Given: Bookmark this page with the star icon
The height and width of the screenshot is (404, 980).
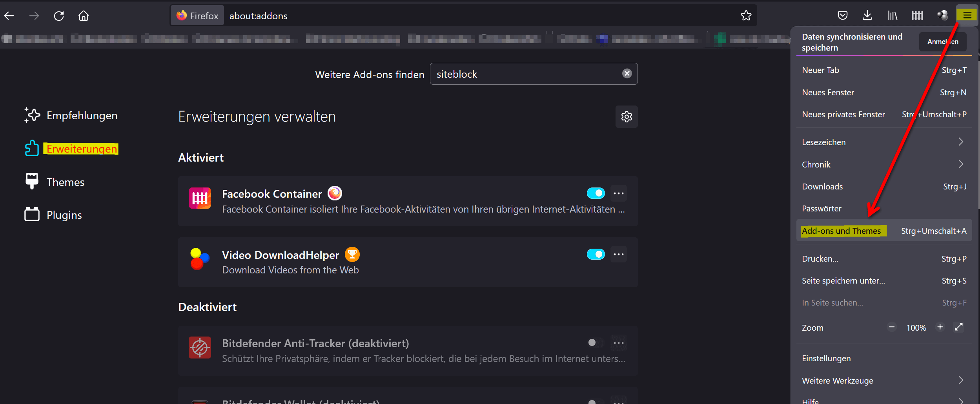Looking at the screenshot, I should pyautogui.click(x=746, y=16).
